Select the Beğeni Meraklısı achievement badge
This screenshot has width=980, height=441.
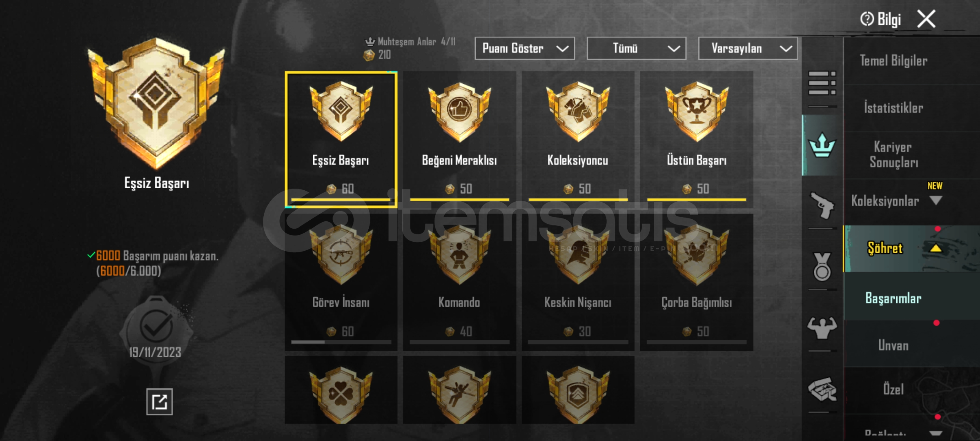click(x=459, y=111)
